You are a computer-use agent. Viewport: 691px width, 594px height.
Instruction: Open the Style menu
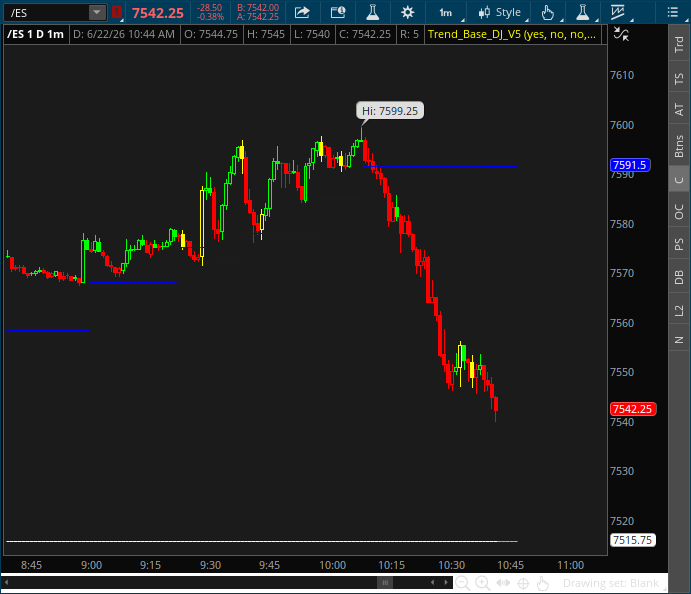click(x=500, y=13)
